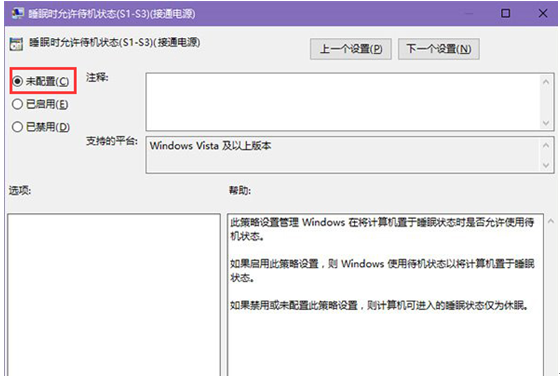Close the policy settings window
Image resolution: width=560 pixels, height=376 pixels.
[x=543, y=14]
